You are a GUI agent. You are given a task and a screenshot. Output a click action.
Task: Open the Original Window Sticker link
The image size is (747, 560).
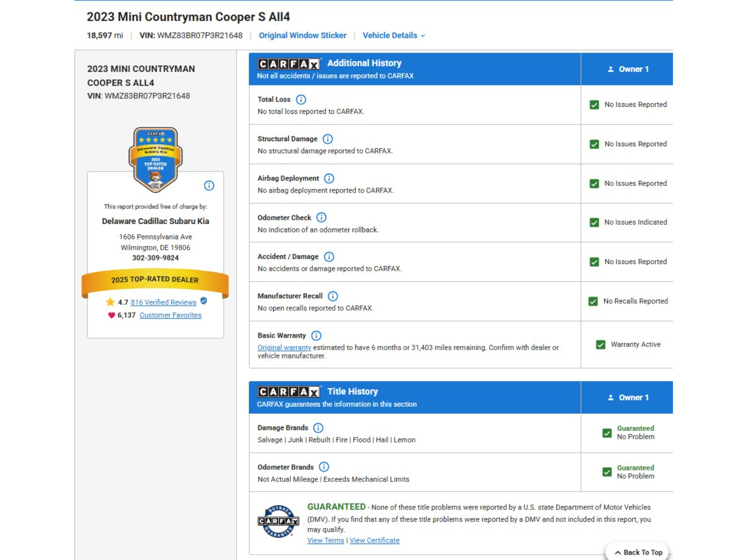[303, 35]
